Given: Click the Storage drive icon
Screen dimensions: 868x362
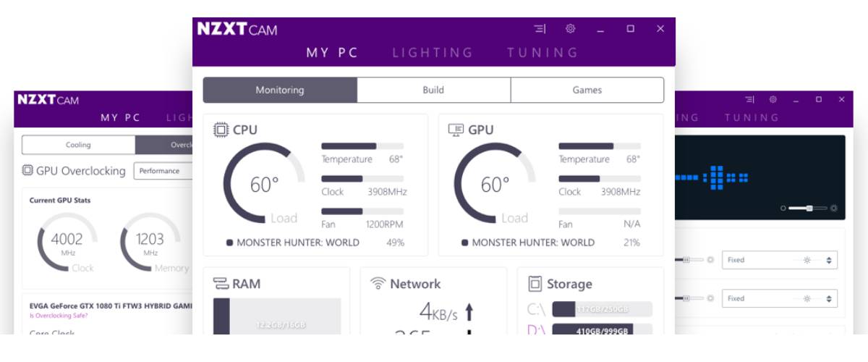Looking at the screenshot, I should click(535, 284).
